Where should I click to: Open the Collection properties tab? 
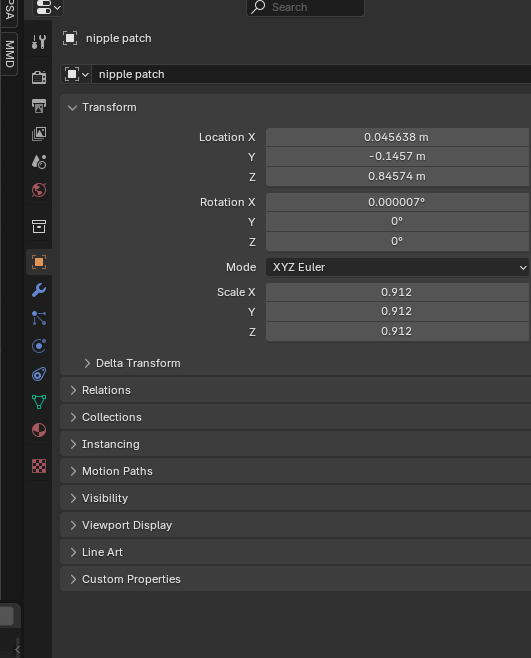click(39, 227)
